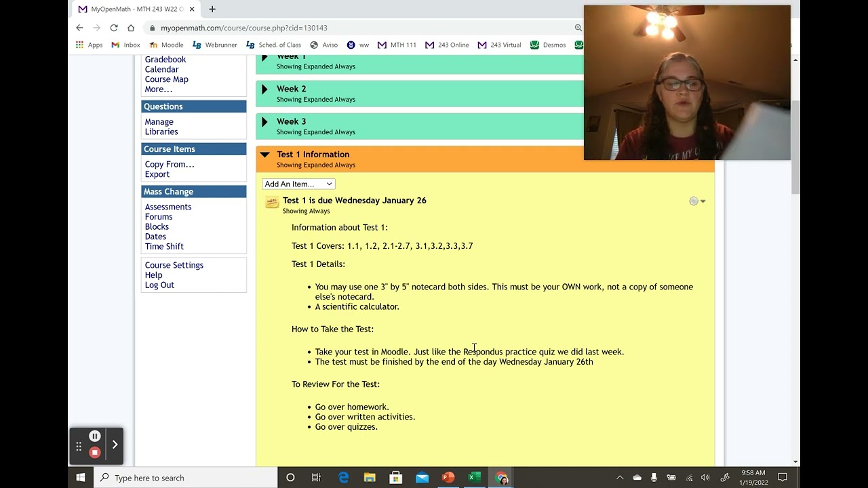Open Libraries under Questions
Screen dimensions: 868x488
[x=161, y=132]
